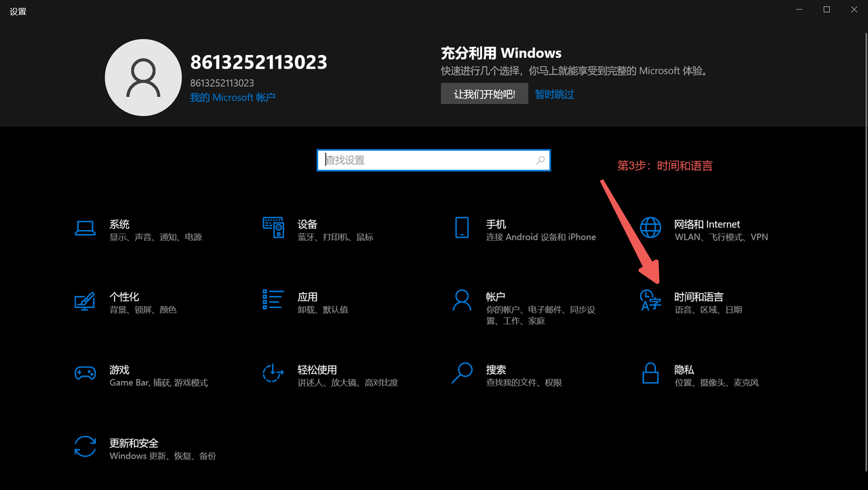Open the Ease of Access dial icon
This screenshot has height=490, width=868.
(x=273, y=373)
